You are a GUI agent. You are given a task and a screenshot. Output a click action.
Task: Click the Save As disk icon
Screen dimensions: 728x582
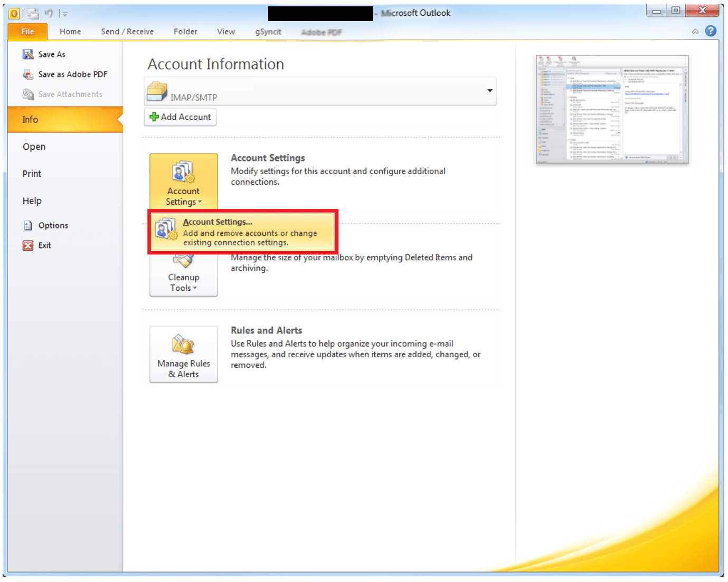[x=28, y=54]
